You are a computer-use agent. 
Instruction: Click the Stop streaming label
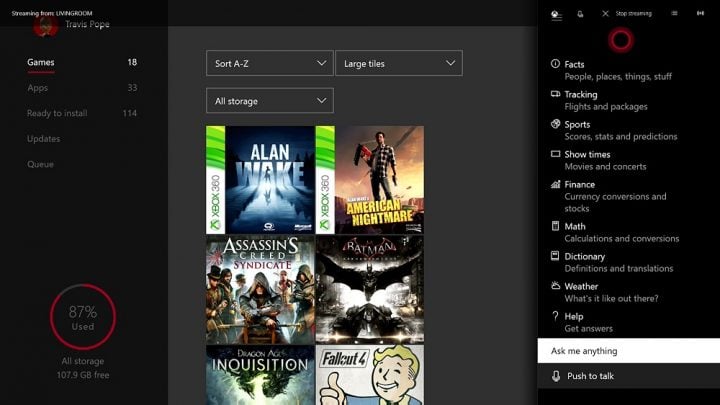(633, 14)
